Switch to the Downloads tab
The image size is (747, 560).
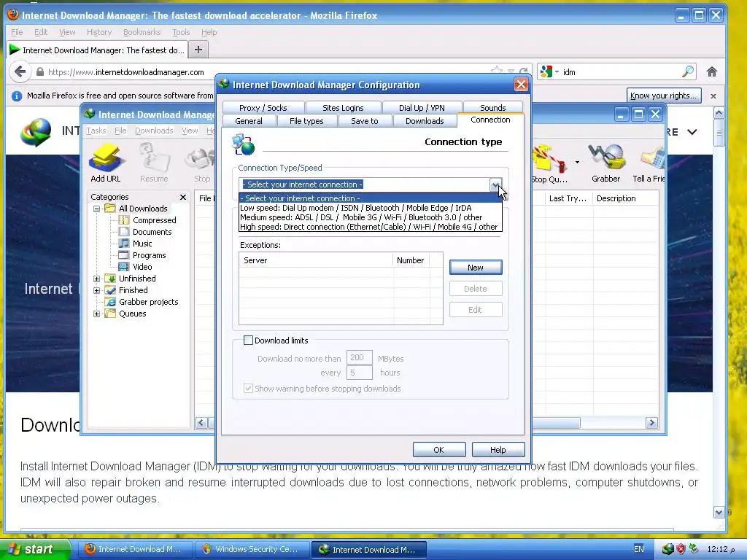tap(425, 121)
